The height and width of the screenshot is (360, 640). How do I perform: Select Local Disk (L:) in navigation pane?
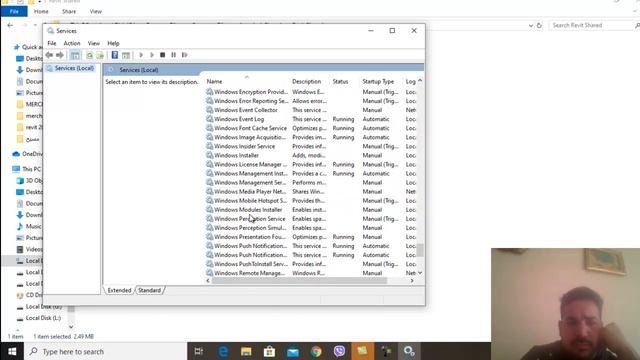click(38, 318)
